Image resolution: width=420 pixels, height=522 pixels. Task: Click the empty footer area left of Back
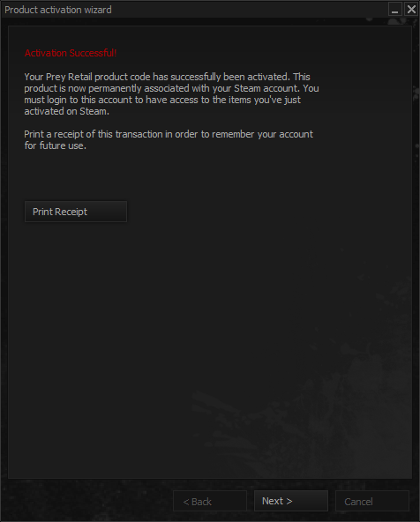(86, 501)
